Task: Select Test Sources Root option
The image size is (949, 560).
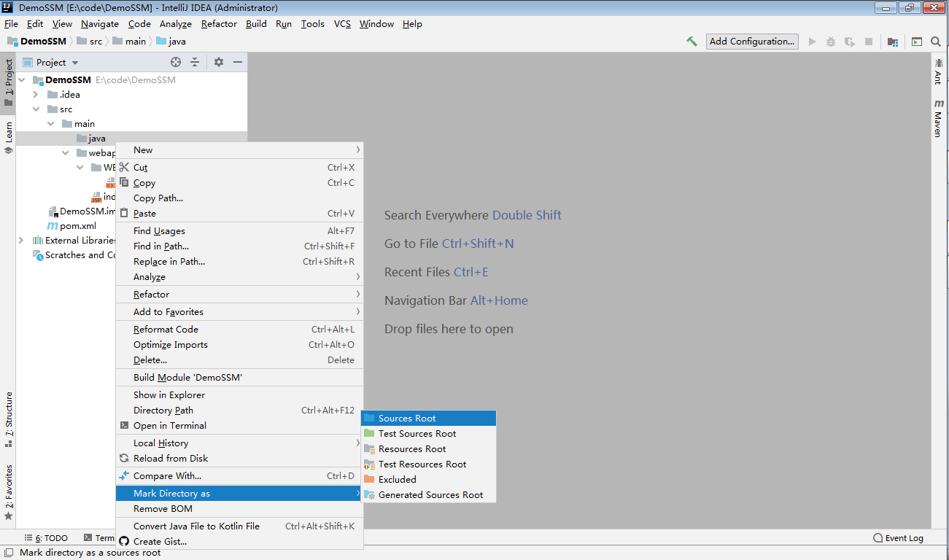Action: 429,434
